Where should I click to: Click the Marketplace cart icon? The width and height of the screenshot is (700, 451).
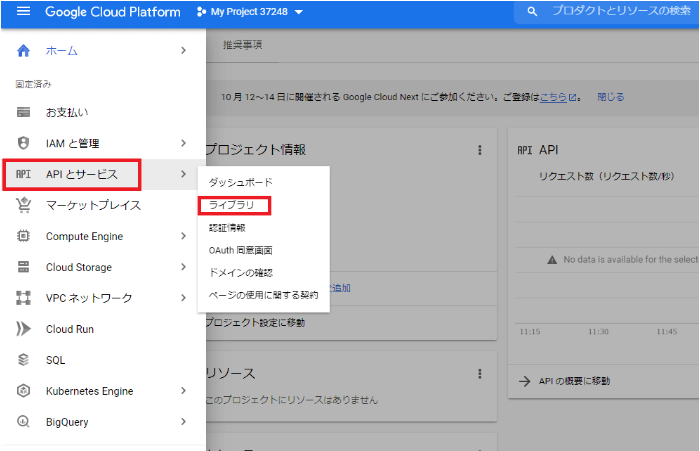23,205
